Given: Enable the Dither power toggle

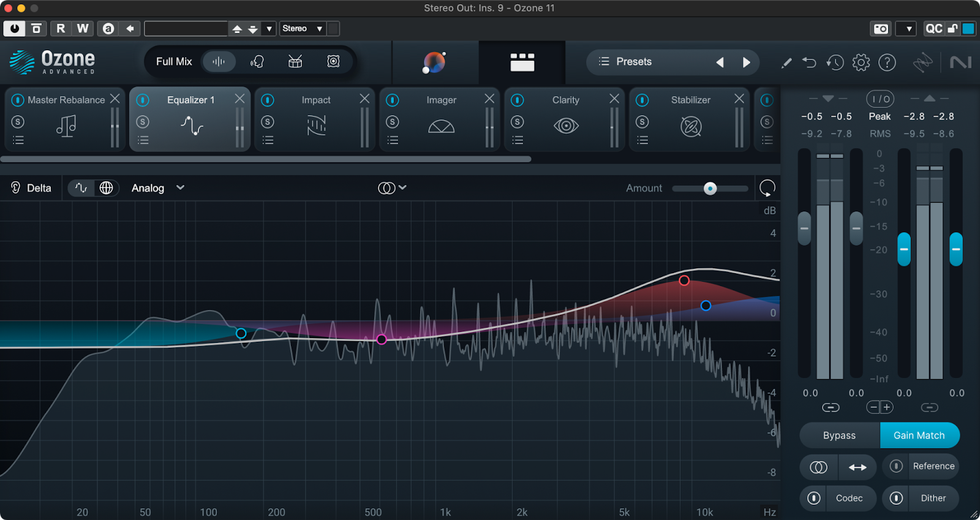Looking at the screenshot, I should [896, 498].
